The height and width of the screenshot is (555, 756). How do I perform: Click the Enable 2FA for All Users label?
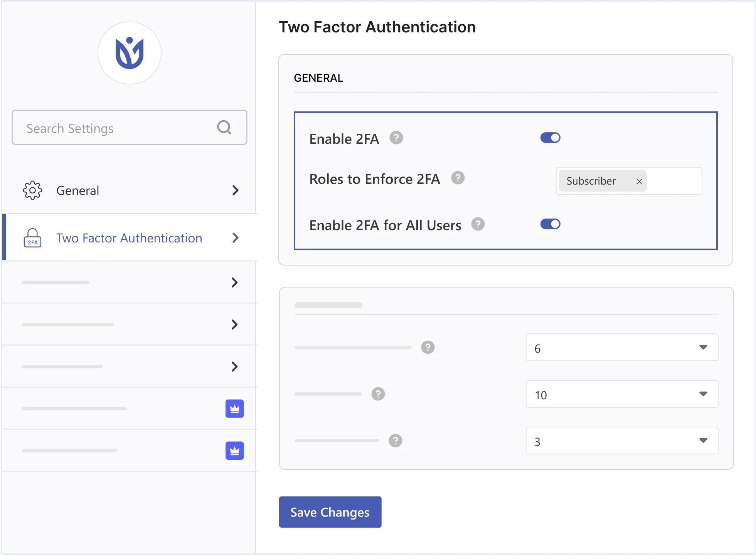pos(385,225)
